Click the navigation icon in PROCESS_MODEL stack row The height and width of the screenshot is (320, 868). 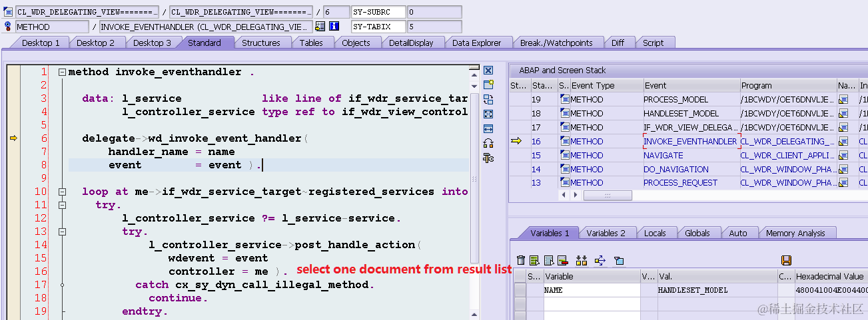click(843, 100)
